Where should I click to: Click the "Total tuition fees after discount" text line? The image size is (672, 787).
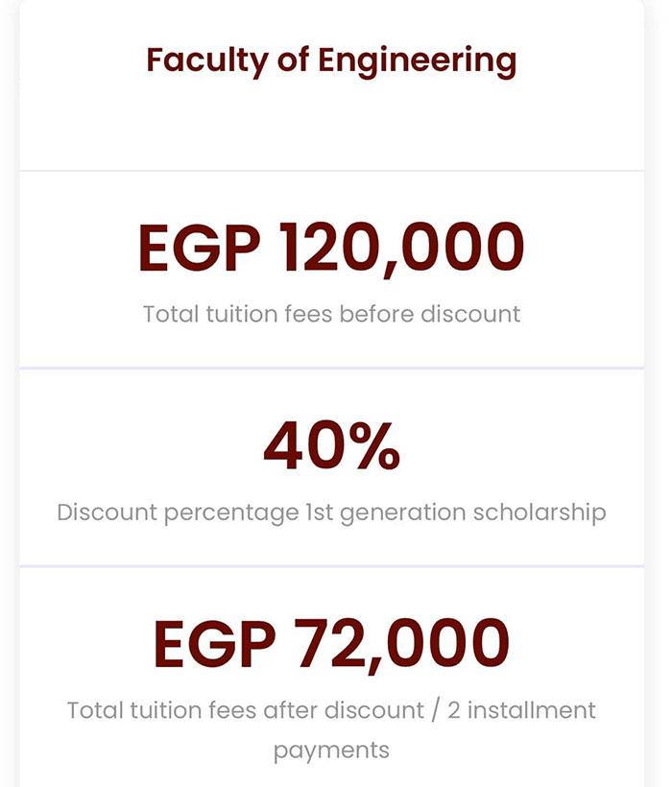pos(331,711)
